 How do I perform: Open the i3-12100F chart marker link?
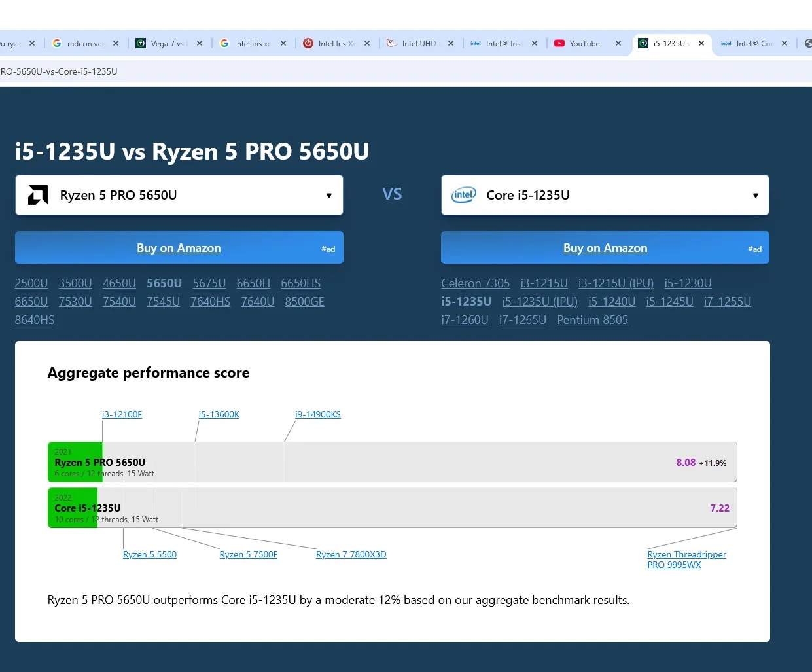click(x=122, y=414)
